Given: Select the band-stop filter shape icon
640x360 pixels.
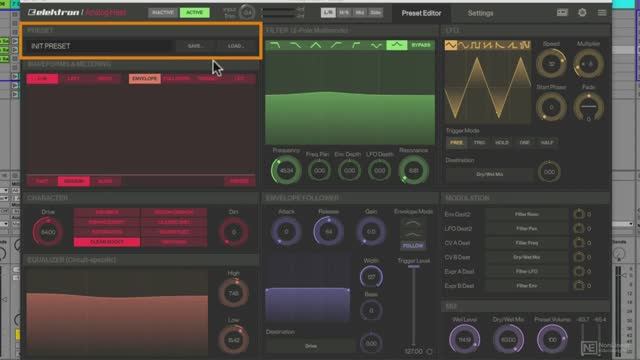Looking at the screenshot, I should click(x=376, y=45).
